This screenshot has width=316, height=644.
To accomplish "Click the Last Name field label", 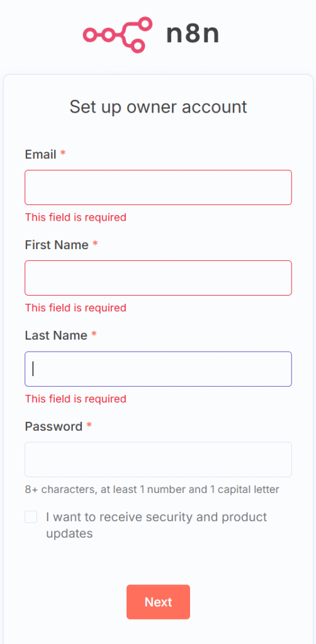I will coord(56,336).
